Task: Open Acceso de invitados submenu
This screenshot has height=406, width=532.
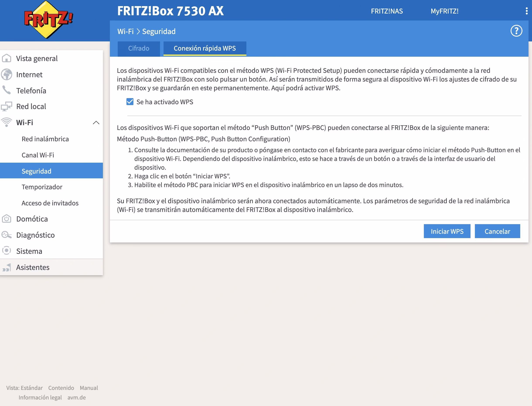Action: point(50,203)
